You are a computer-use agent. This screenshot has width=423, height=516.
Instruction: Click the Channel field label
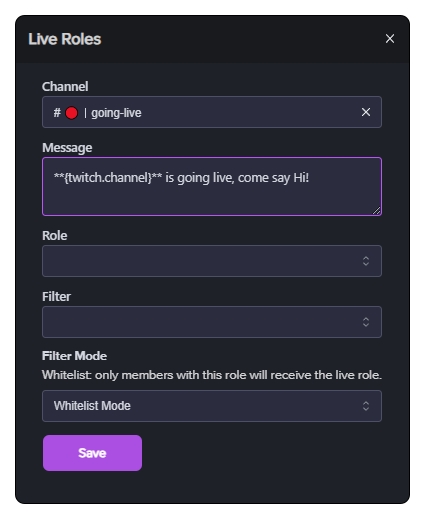click(65, 86)
